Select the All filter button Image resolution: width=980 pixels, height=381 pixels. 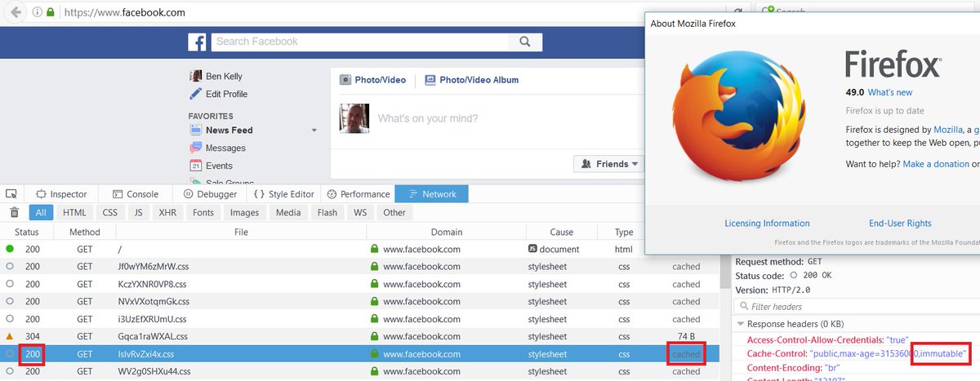coord(42,212)
